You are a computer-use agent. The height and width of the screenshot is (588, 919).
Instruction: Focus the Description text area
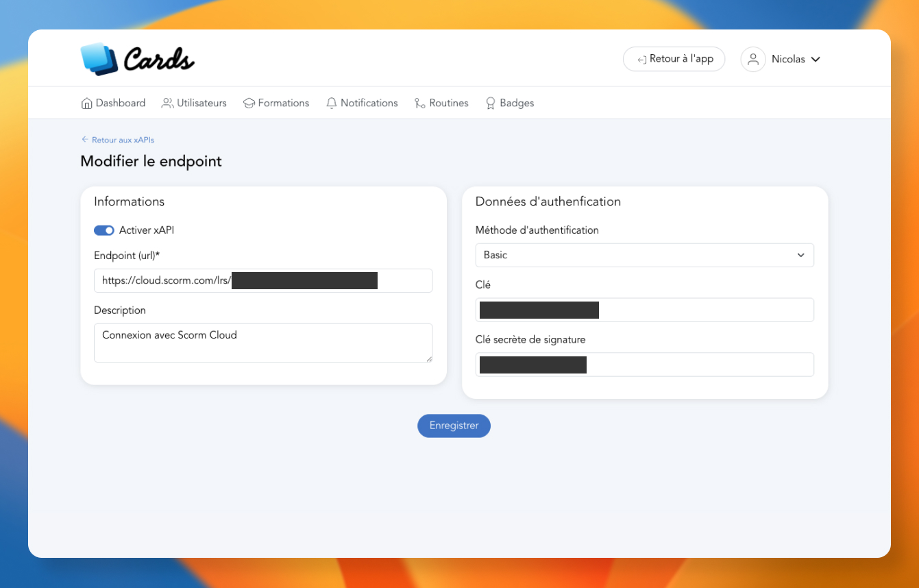tap(263, 343)
